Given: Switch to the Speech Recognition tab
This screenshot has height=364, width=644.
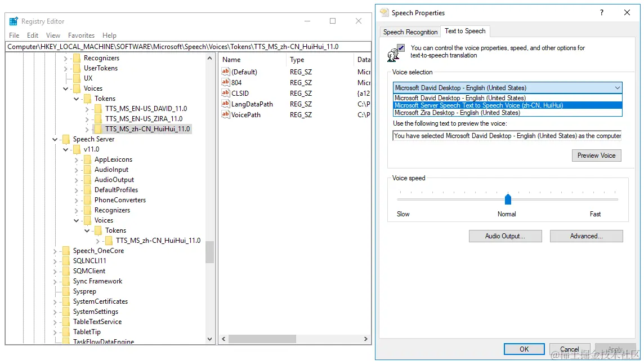Looking at the screenshot, I should pyautogui.click(x=410, y=32).
